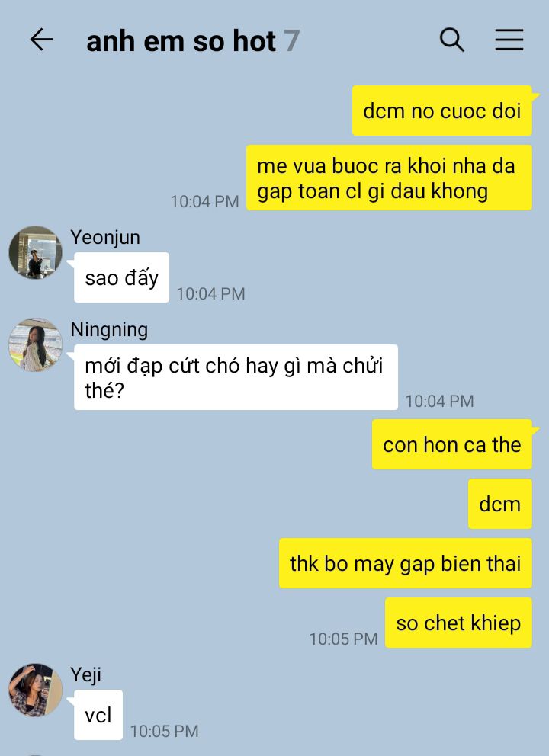Open Yeonjun's profile picture
Image resolution: width=549 pixels, height=756 pixels.
point(35,252)
